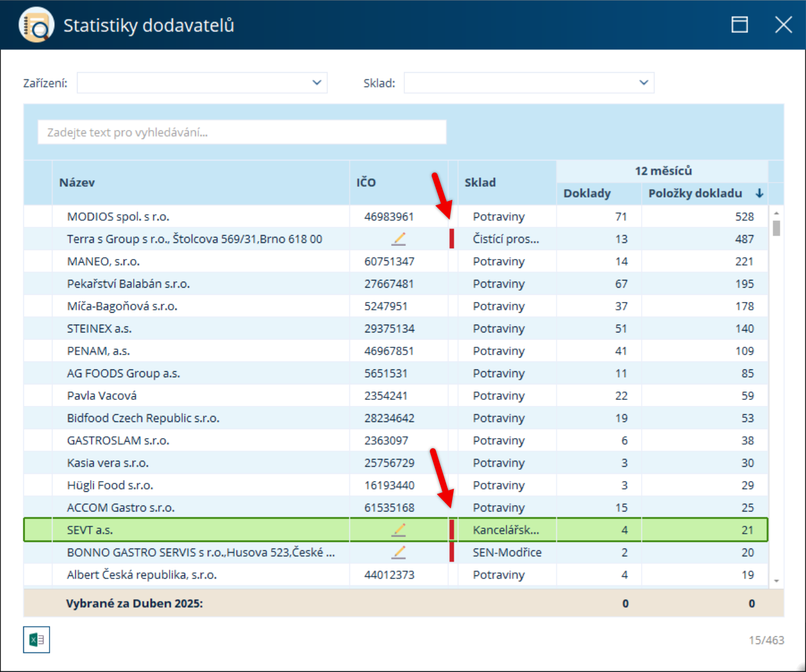Click Sklad cell SEN-Modřice
Image resolution: width=806 pixels, height=672 pixels.
pyautogui.click(x=507, y=552)
